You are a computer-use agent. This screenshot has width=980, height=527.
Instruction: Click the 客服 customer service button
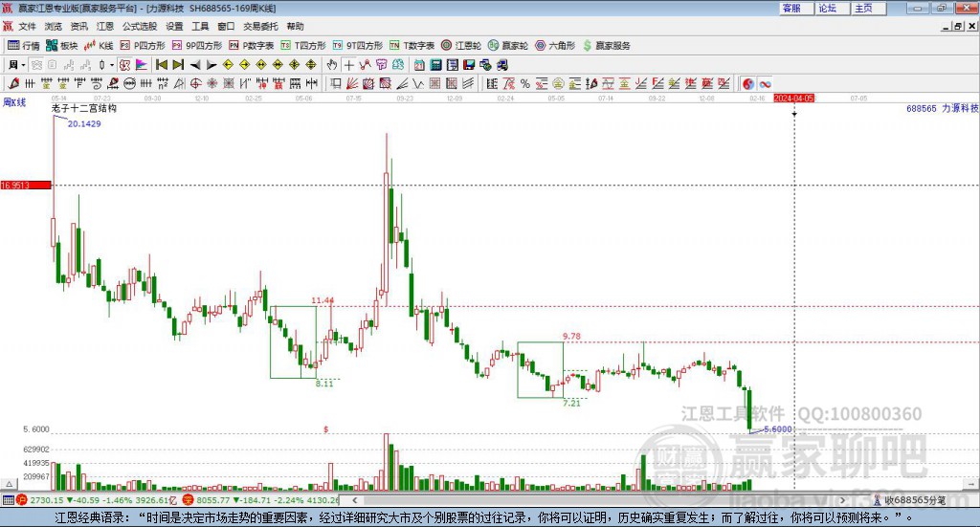coord(796,8)
